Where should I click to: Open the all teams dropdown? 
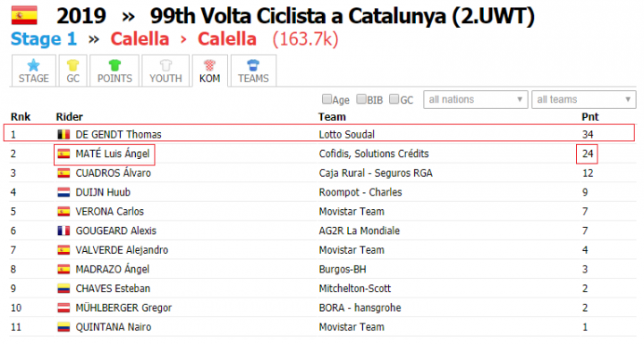(583, 99)
